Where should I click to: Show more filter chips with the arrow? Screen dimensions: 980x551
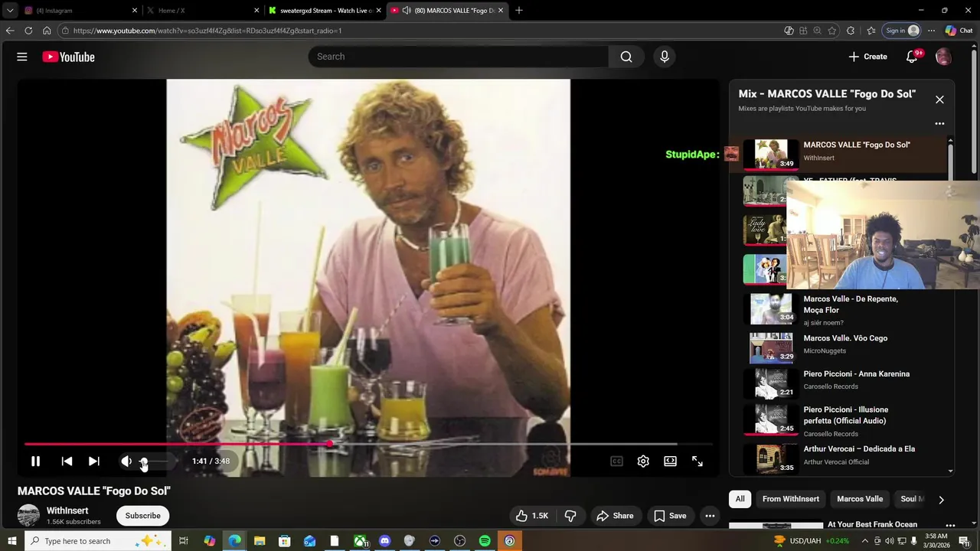coord(941,500)
